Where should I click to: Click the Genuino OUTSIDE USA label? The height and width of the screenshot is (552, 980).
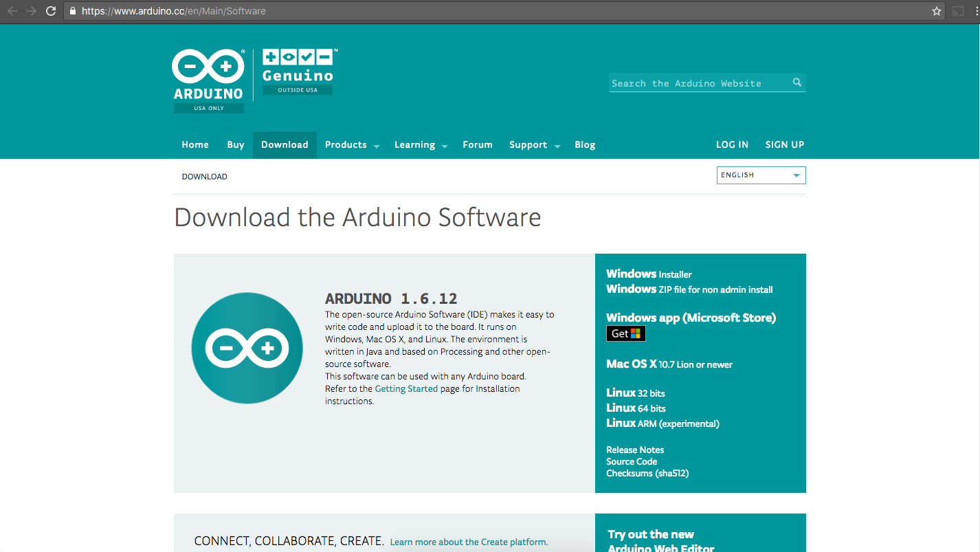298,90
